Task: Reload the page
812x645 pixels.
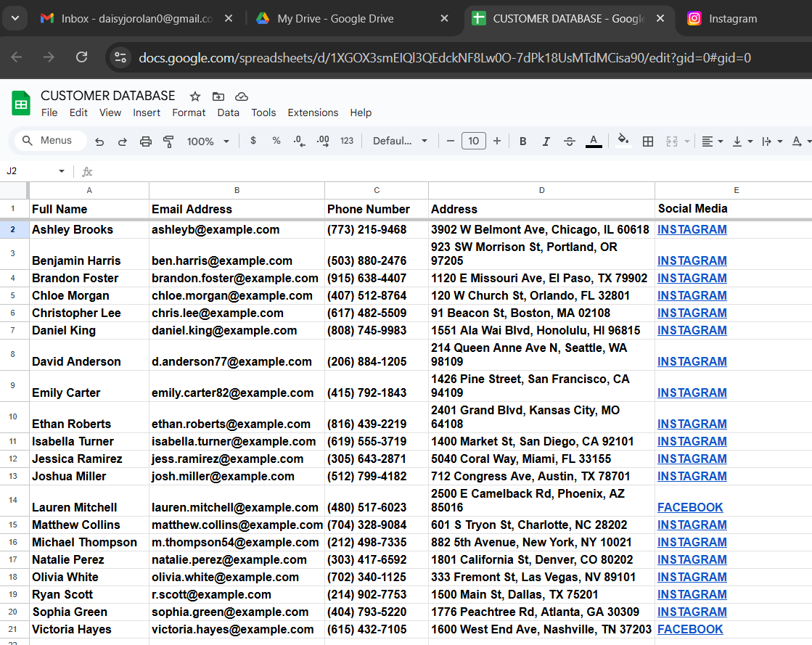Action: [81, 57]
